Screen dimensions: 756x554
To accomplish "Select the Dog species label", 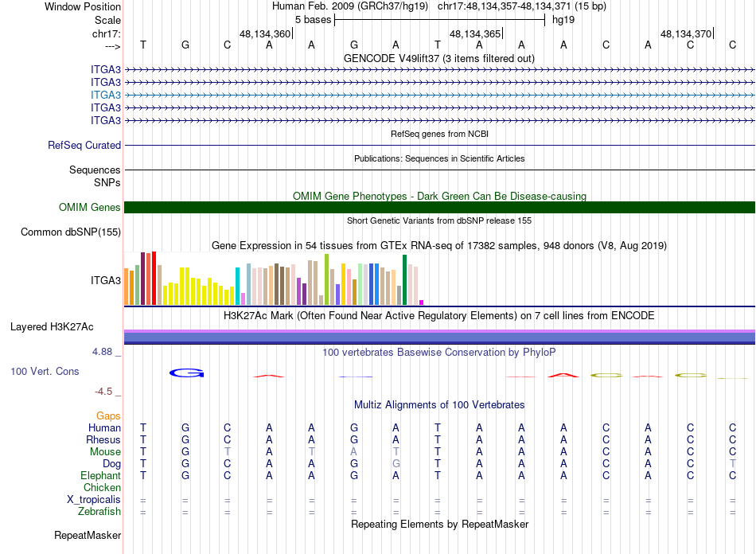I will tap(111, 464).
